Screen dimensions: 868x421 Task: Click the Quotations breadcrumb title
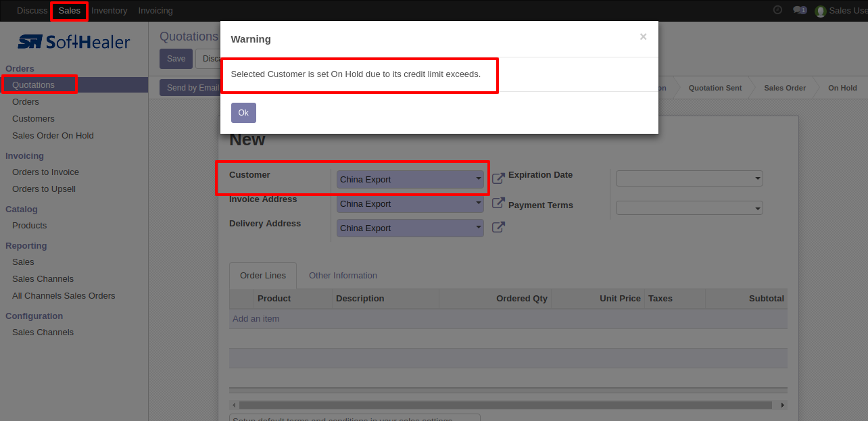[x=189, y=36]
